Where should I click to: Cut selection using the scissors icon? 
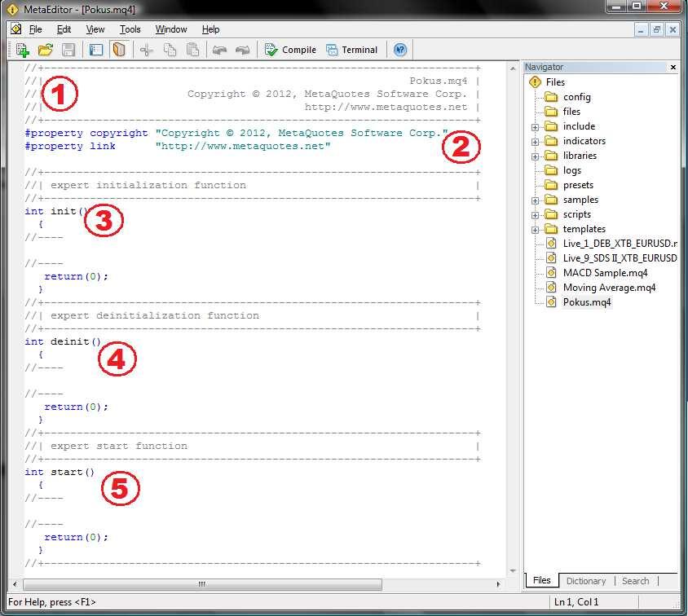[x=147, y=50]
